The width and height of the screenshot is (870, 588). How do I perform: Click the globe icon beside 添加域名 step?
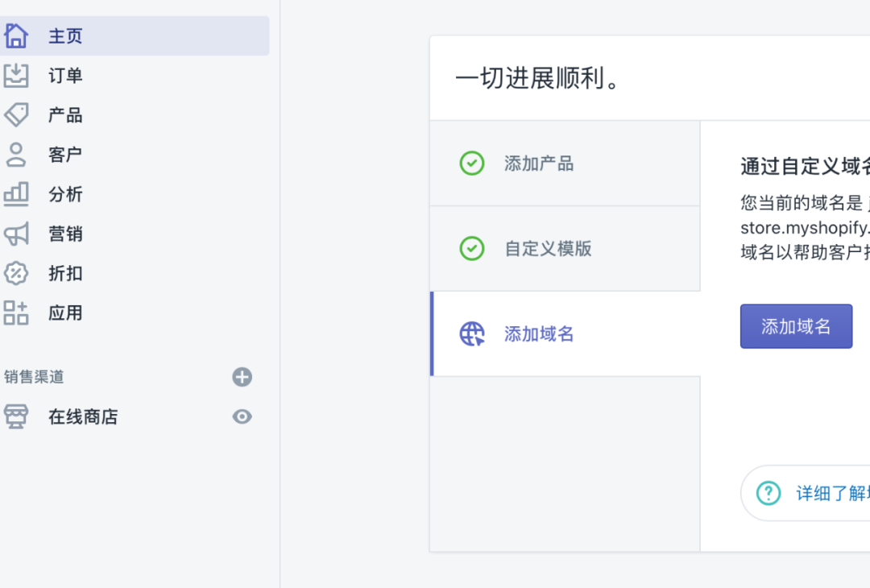472,333
